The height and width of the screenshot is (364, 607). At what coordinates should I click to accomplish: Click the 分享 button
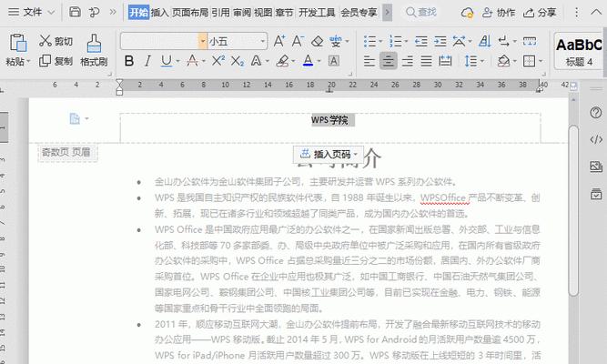(540, 13)
